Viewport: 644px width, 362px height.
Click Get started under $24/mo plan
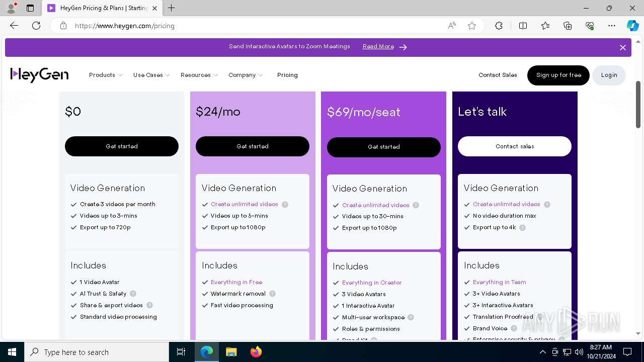tap(253, 146)
